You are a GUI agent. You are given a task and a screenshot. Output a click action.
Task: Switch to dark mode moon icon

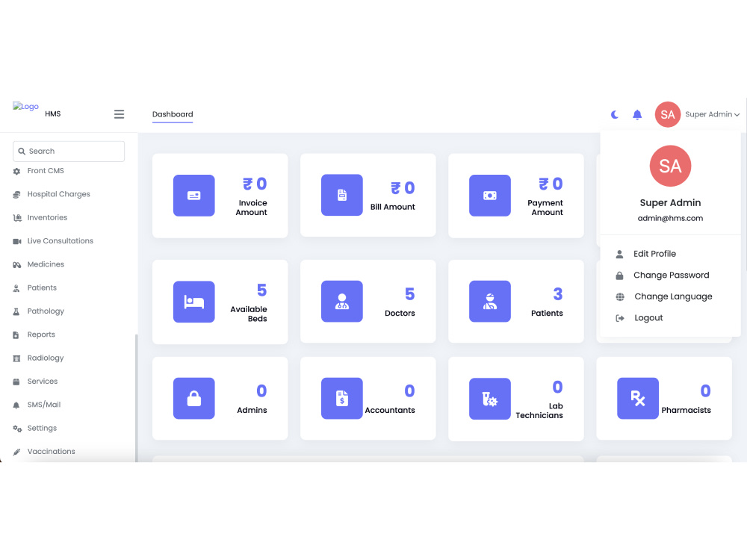click(615, 114)
